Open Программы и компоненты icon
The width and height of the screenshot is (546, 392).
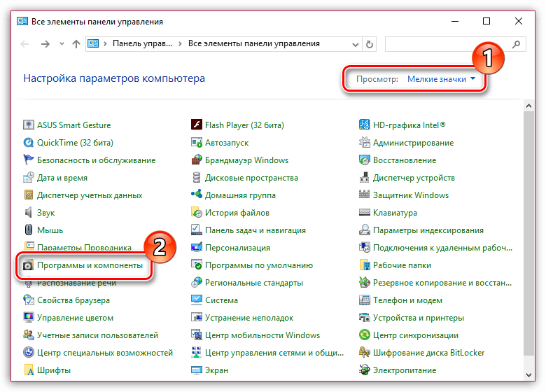[29, 265]
